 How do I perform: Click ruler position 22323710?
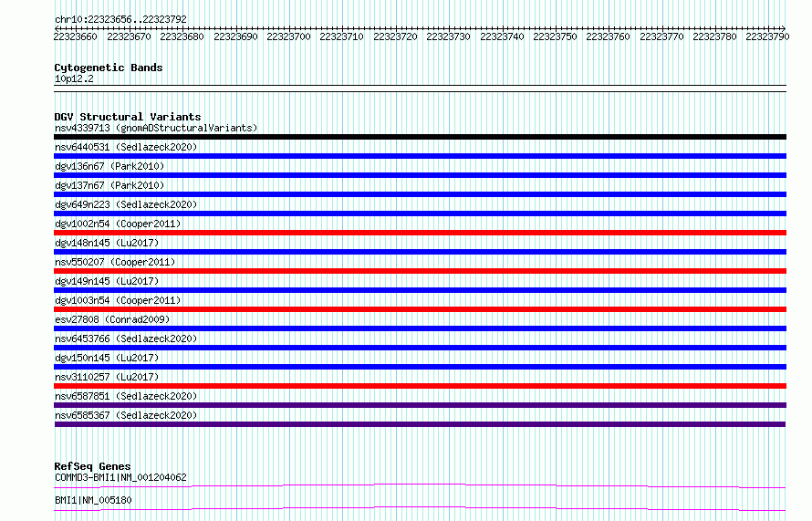[342, 36]
